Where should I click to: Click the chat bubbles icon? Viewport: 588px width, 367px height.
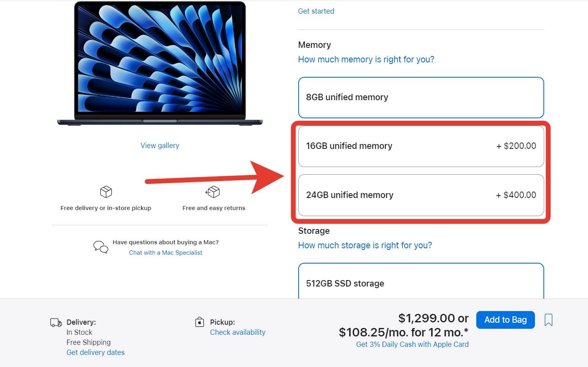coord(100,247)
